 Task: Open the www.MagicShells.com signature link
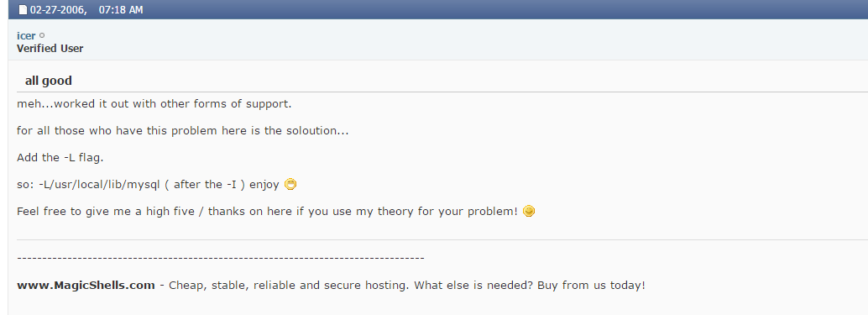coord(86,286)
